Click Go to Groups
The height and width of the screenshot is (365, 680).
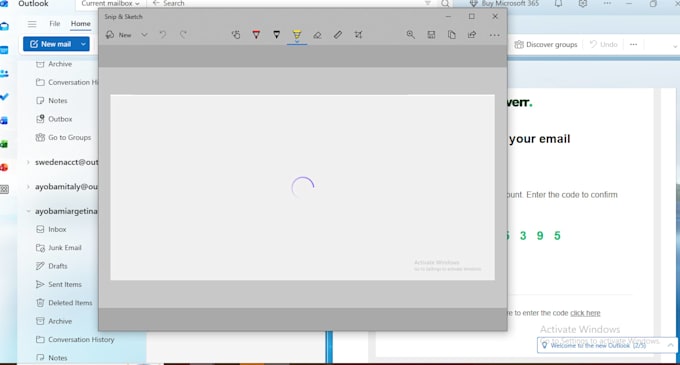pos(64,137)
